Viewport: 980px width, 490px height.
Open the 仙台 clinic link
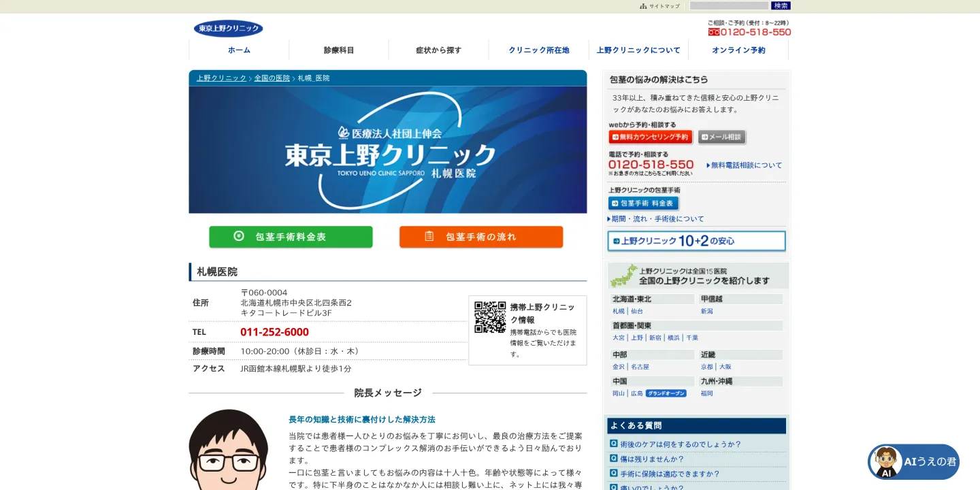637,311
